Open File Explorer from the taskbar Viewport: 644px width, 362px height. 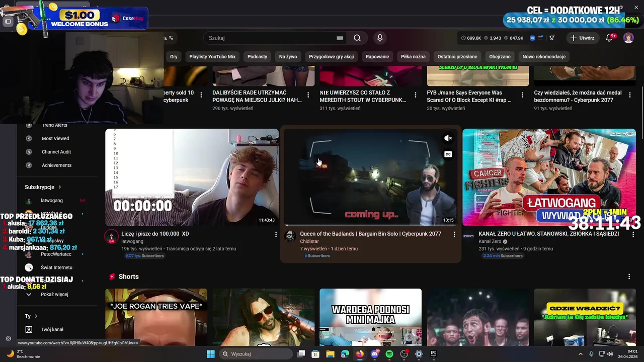(x=330, y=354)
